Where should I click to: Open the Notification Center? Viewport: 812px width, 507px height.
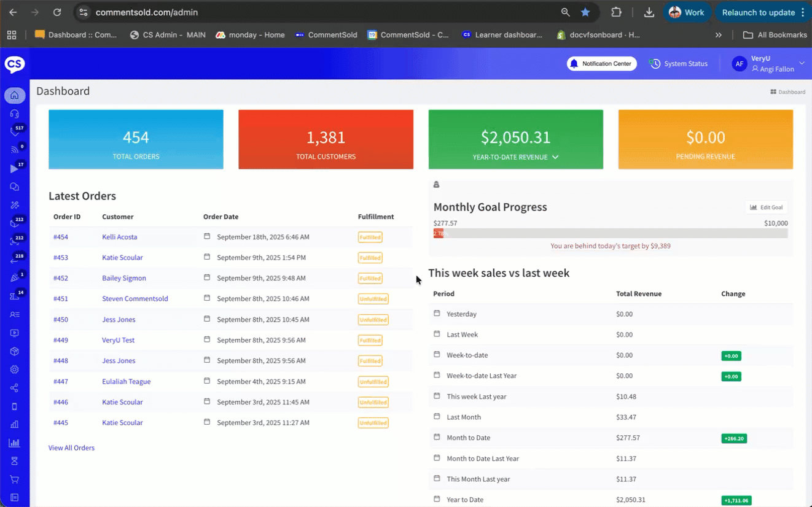(601, 64)
